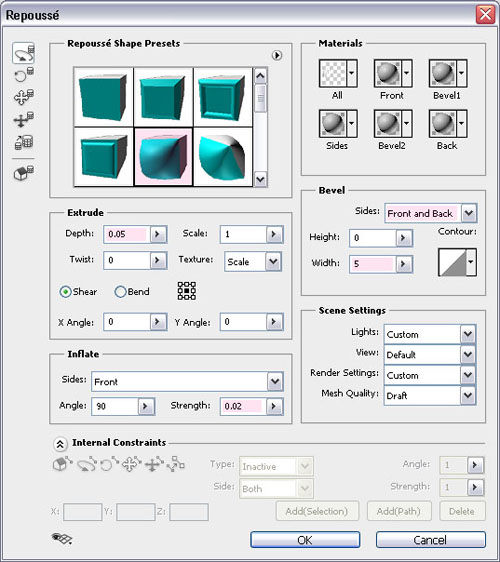Open the Mesh Quality dropdown set to Draft
500x562 pixels.
click(430, 395)
